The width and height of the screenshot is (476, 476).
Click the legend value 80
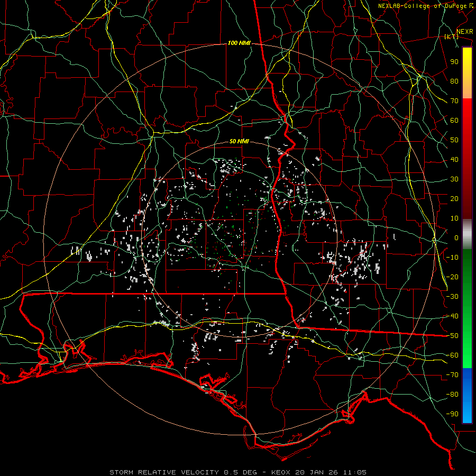pos(454,81)
